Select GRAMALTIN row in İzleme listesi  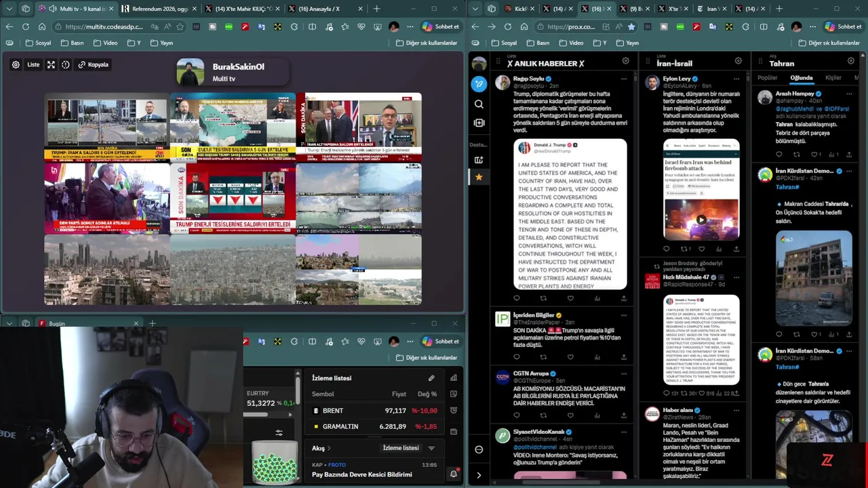click(376, 426)
